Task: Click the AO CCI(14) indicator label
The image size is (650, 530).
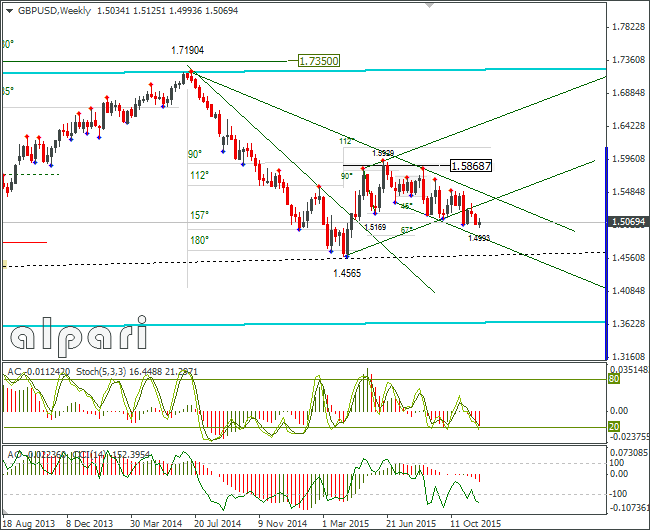Action: click(x=79, y=455)
